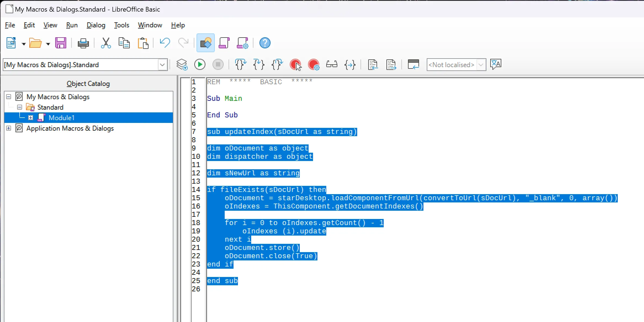Open LibreOffice Help icon
Image resolution: width=644 pixels, height=322 pixels.
click(265, 43)
